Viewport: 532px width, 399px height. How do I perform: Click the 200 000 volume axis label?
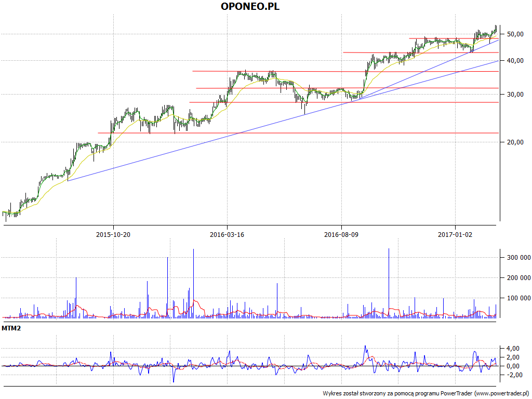click(x=519, y=278)
